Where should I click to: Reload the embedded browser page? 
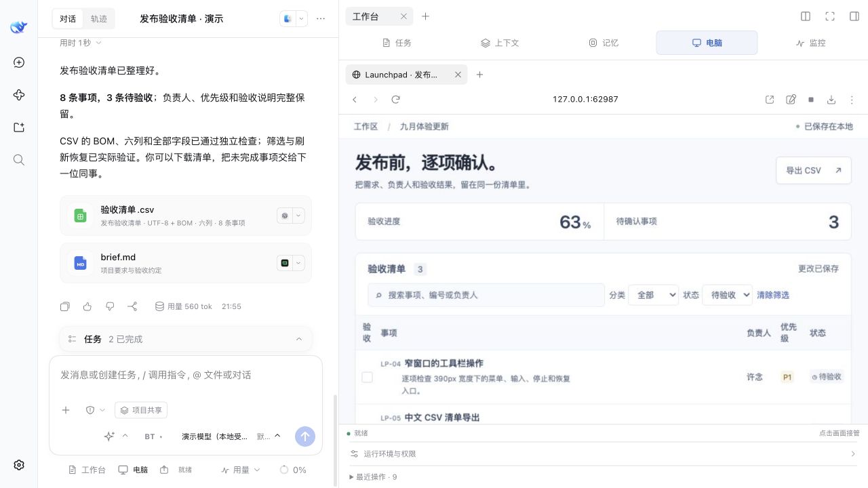point(396,100)
